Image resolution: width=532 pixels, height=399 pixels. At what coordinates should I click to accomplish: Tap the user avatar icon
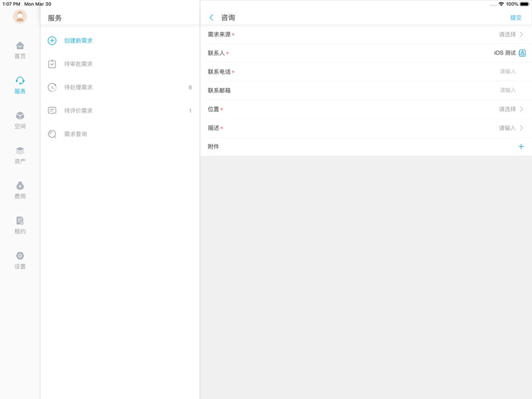20,16
